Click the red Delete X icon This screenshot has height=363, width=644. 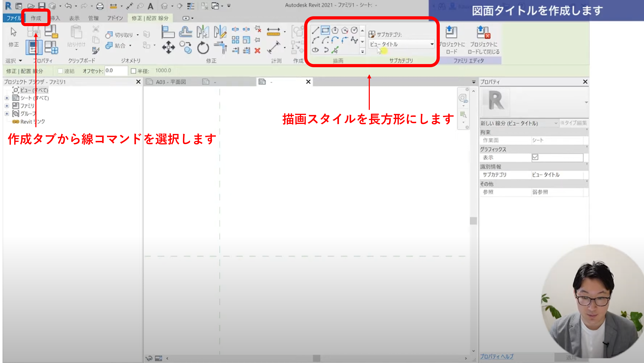[257, 51]
